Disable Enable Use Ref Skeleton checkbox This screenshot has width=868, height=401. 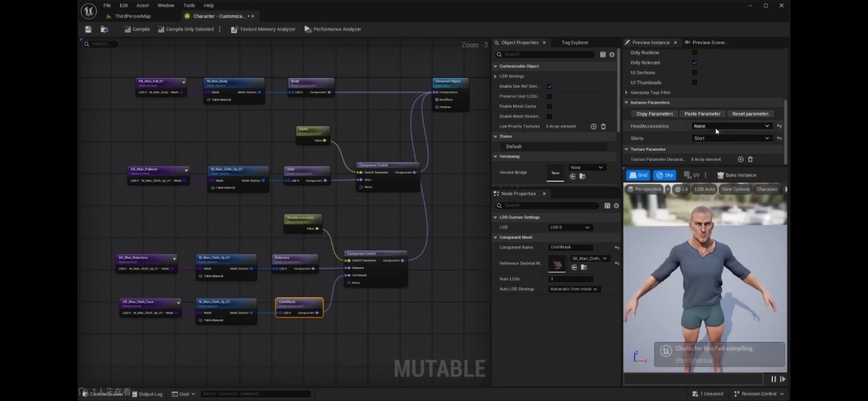pos(549,86)
